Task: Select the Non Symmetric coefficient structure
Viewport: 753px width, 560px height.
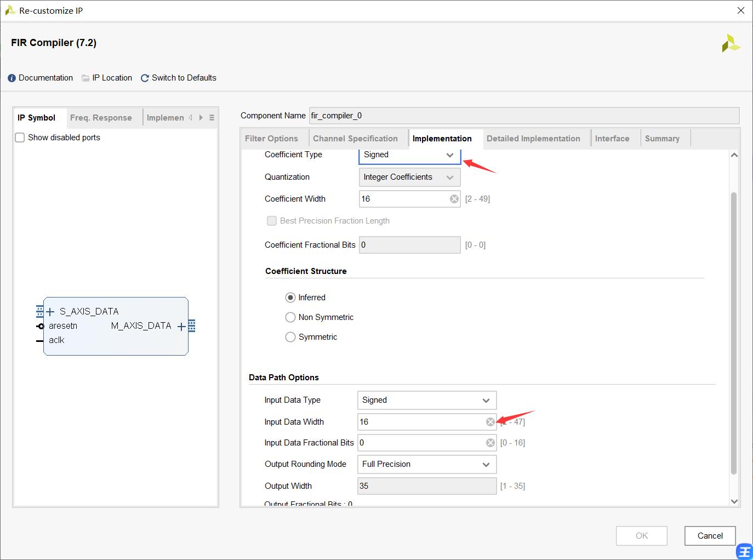Action: pyautogui.click(x=290, y=317)
